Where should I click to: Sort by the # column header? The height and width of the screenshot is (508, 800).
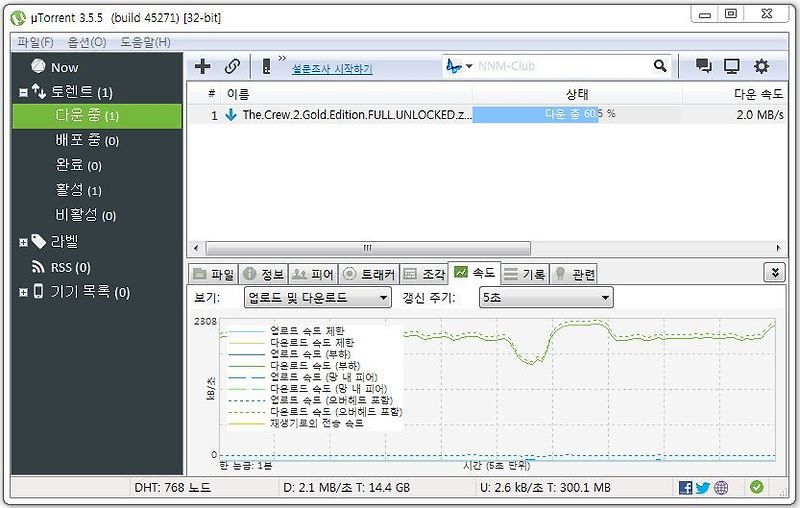click(x=211, y=94)
